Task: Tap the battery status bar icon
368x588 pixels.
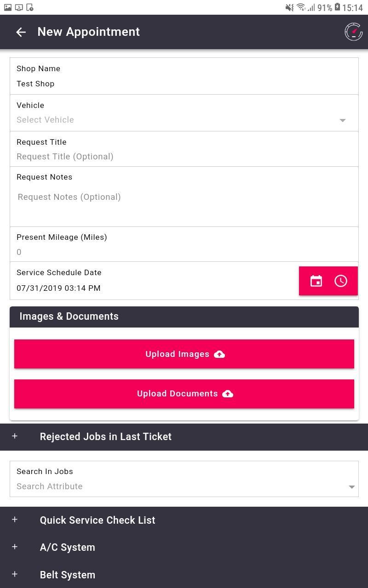Action: (x=337, y=7)
